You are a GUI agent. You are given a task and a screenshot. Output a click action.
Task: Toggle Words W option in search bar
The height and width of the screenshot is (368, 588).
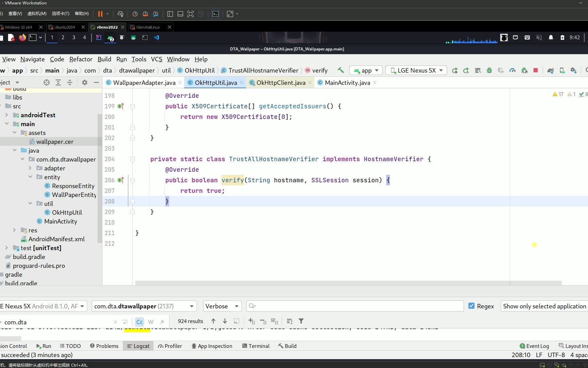click(x=151, y=322)
